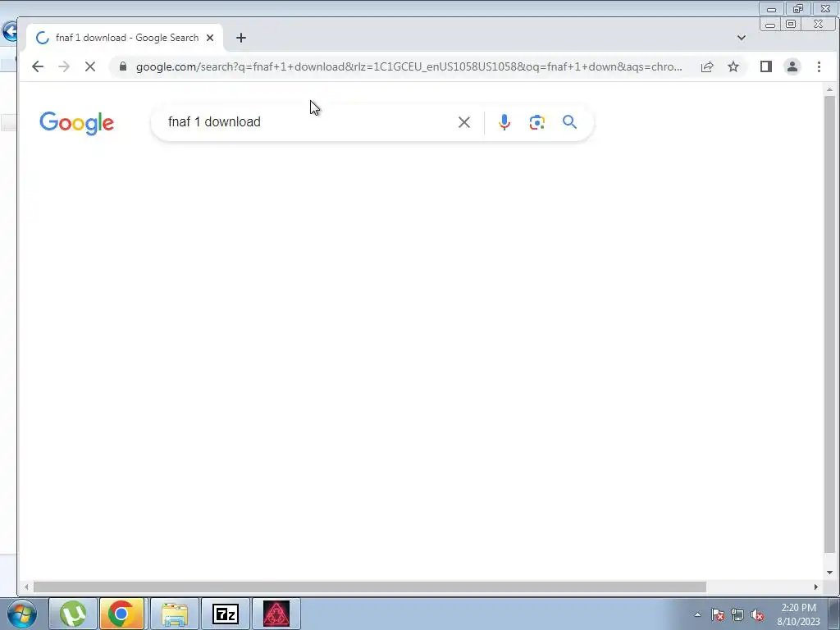The width and height of the screenshot is (840, 630).
Task: Open Chrome three-dot menu
Action: tap(819, 66)
